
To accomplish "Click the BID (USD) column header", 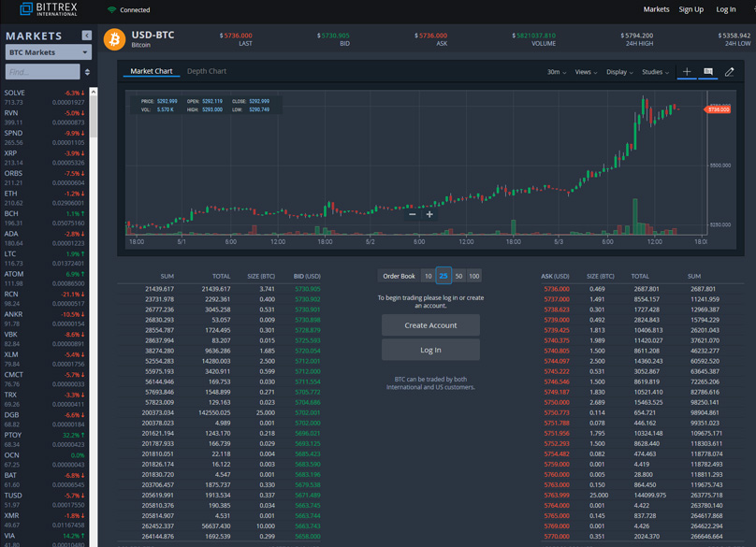I will [307, 276].
